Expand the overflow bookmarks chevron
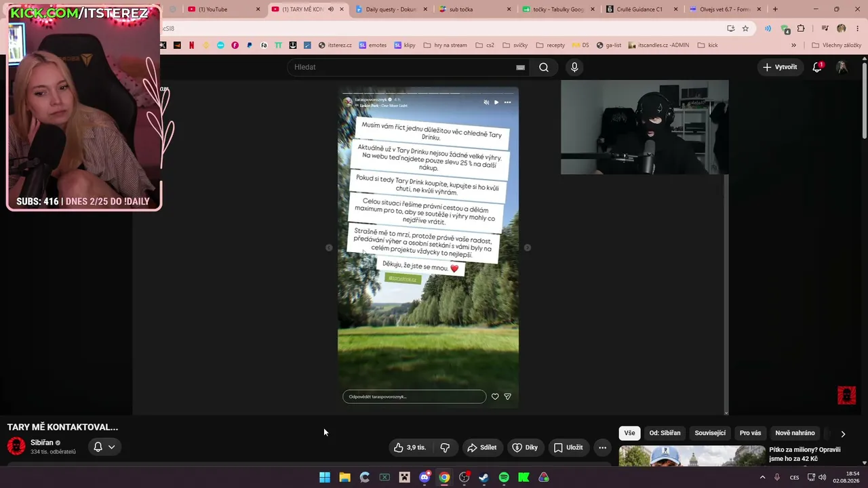The height and width of the screenshot is (488, 868). [x=793, y=45]
